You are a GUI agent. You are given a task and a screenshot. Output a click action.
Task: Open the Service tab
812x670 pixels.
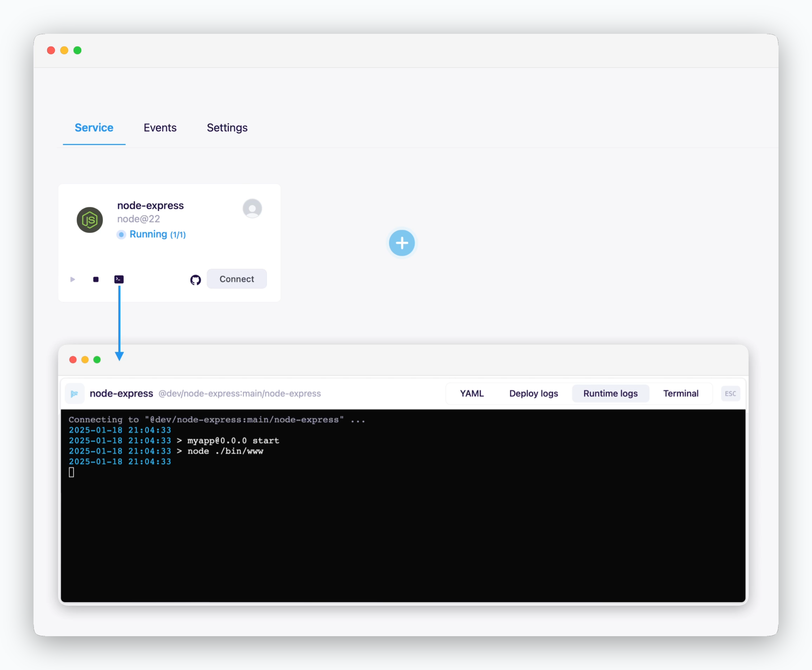tap(94, 128)
